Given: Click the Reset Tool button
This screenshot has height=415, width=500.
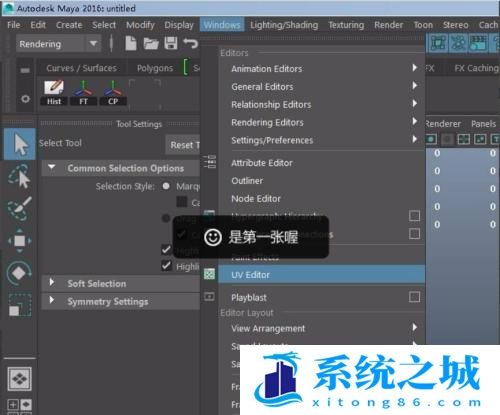Looking at the screenshot, I should click(184, 145).
